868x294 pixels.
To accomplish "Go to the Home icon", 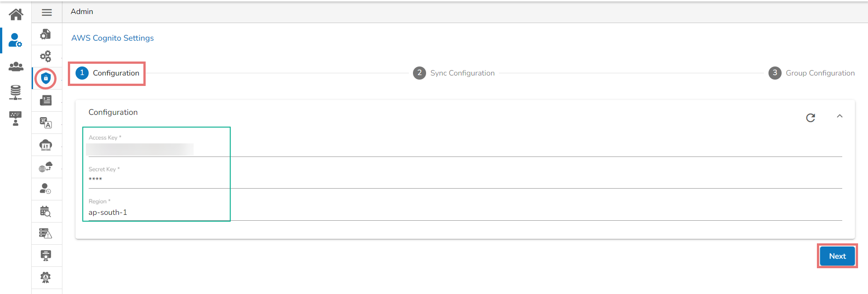I will coord(16,14).
